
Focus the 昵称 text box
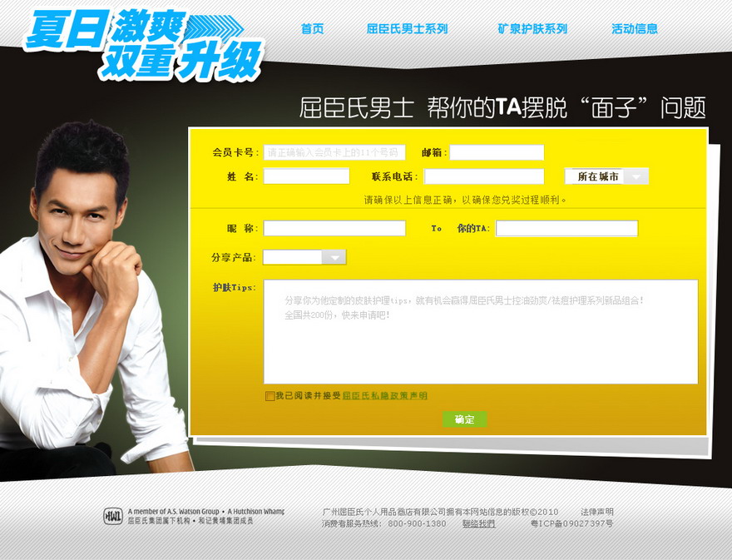click(x=334, y=228)
